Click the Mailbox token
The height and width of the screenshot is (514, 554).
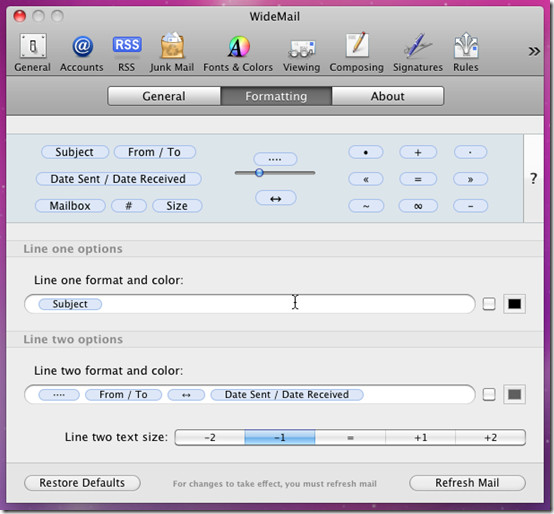pyautogui.click(x=70, y=206)
